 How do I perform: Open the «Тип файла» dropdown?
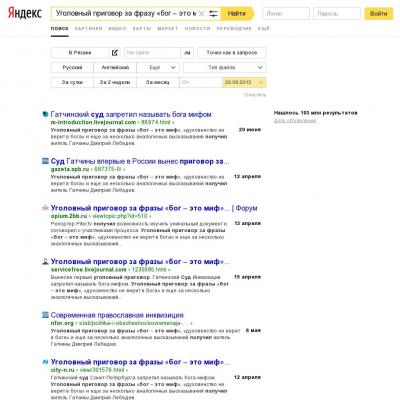pos(225,67)
